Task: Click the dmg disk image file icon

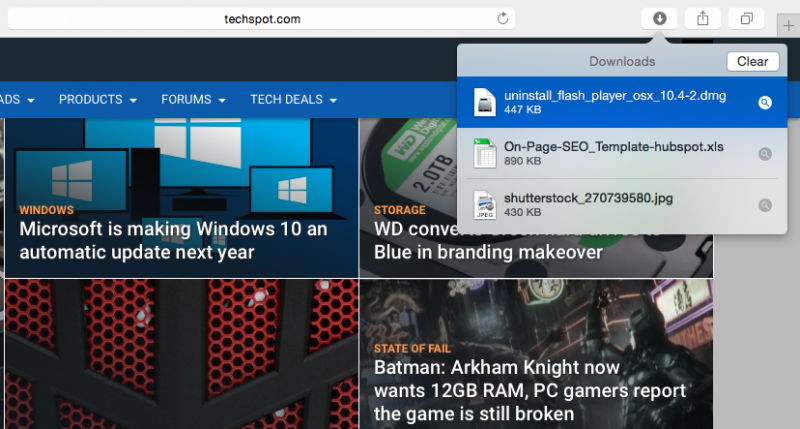Action: (x=485, y=102)
